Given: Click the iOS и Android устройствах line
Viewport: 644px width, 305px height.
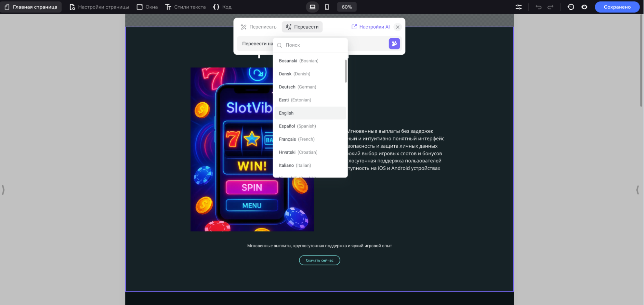Looking at the screenshot, I should point(394,168).
